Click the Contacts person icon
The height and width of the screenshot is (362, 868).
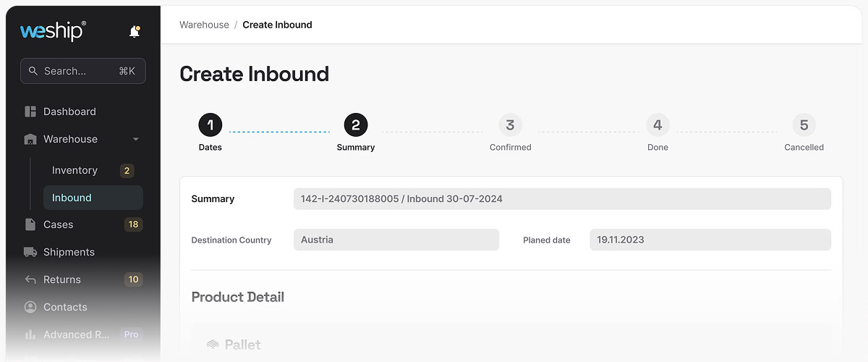(x=30, y=307)
